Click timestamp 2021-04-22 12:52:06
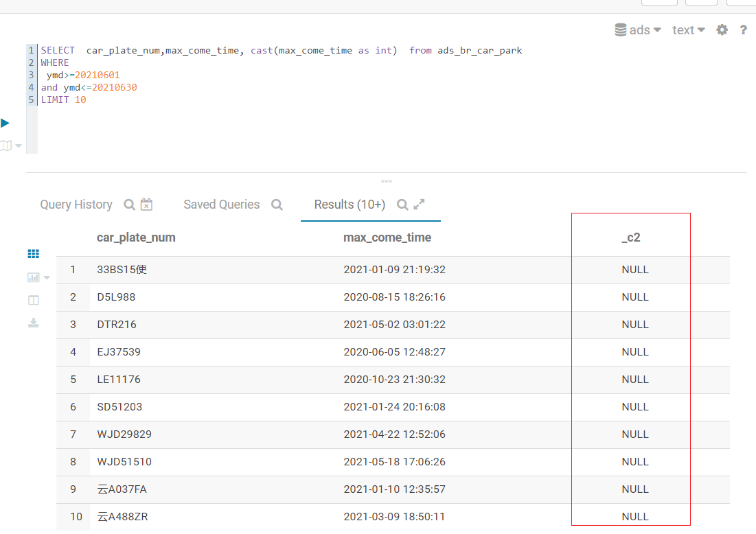The width and height of the screenshot is (756, 534). [394, 434]
